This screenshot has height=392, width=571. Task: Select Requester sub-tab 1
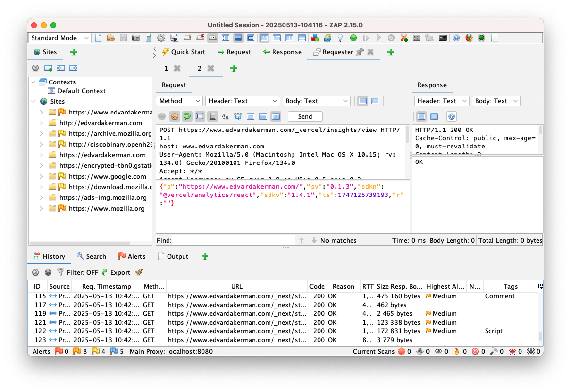pos(166,68)
